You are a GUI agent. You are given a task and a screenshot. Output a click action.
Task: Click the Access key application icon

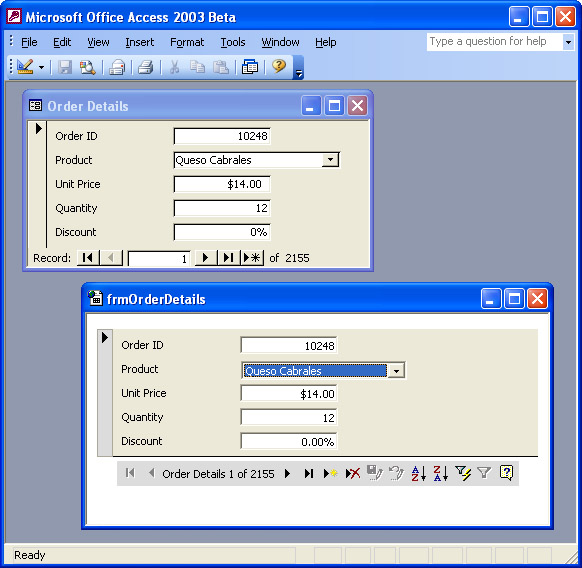click(14, 17)
